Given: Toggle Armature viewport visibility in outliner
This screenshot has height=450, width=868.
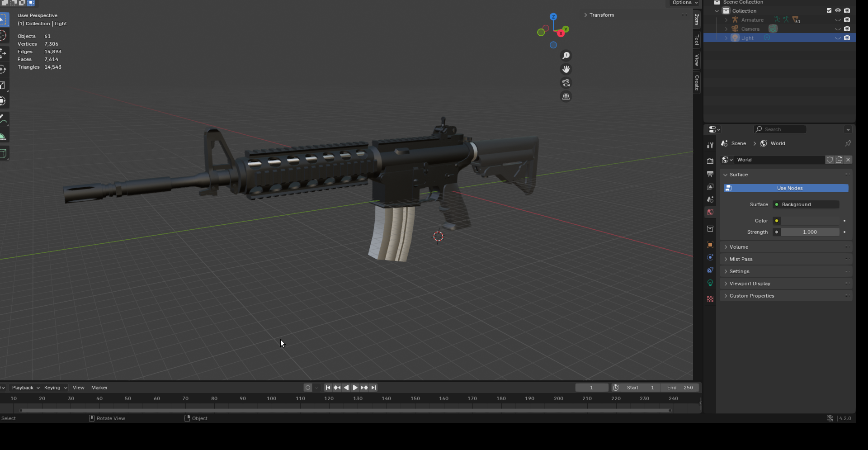Looking at the screenshot, I should coord(838,19).
